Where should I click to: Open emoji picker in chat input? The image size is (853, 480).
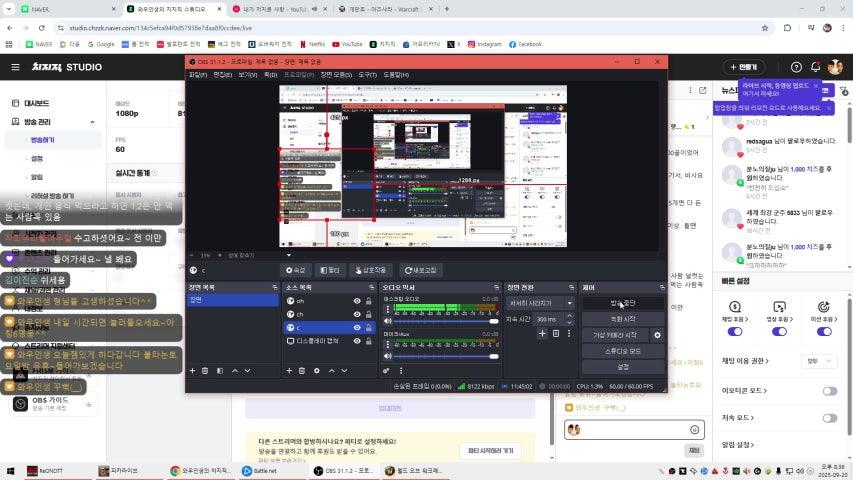pos(694,430)
